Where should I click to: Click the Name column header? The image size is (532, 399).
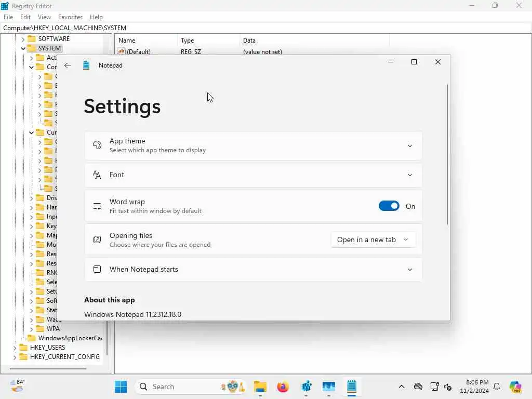146,41
